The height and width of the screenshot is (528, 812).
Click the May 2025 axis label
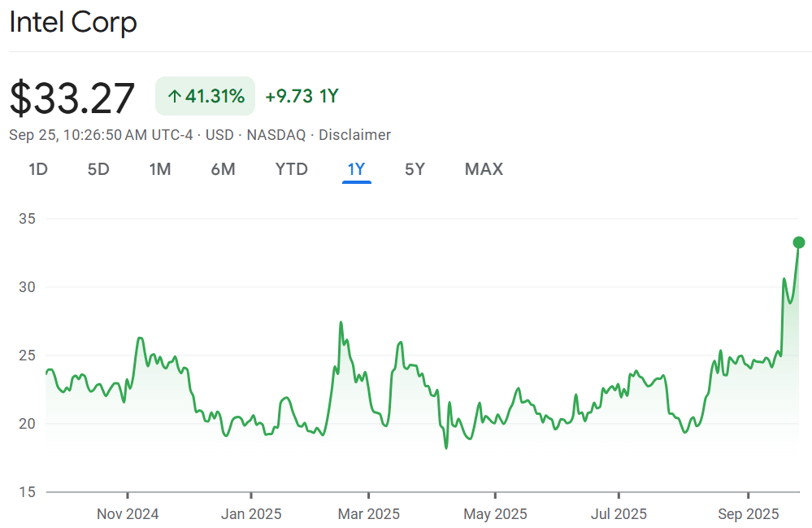495,514
